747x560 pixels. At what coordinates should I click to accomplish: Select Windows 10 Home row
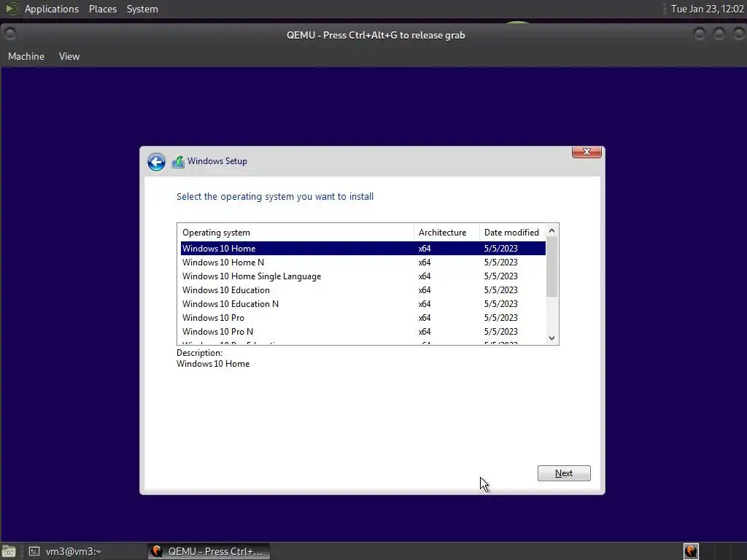point(363,248)
